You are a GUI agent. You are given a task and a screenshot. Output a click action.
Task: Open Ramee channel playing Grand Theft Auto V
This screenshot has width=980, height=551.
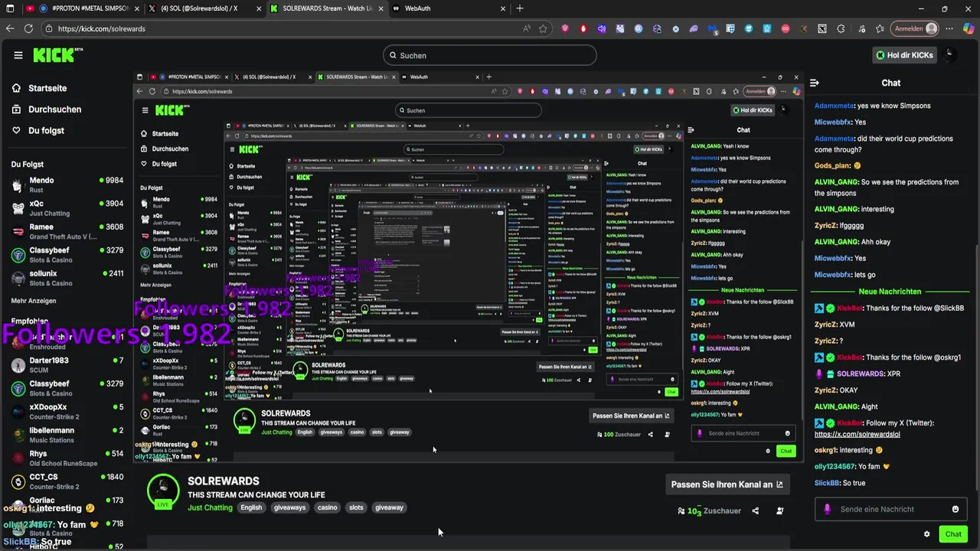click(67, 231)
